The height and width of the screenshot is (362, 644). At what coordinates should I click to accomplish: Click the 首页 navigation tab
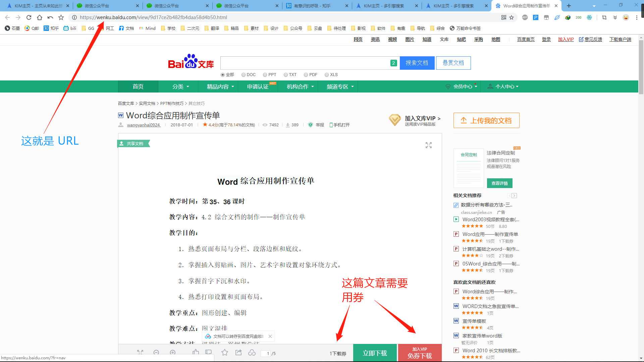(x=138, y=86)
